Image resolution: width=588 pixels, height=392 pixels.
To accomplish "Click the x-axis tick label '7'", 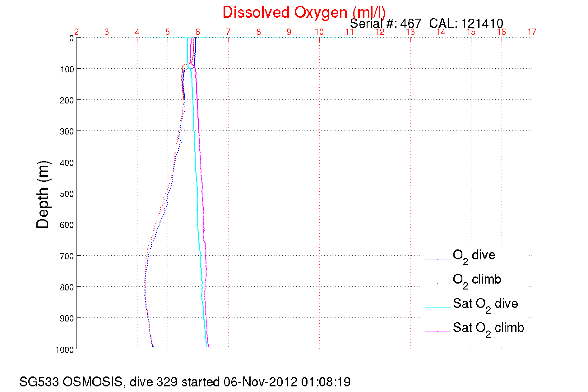I will (x=228, y=32).
